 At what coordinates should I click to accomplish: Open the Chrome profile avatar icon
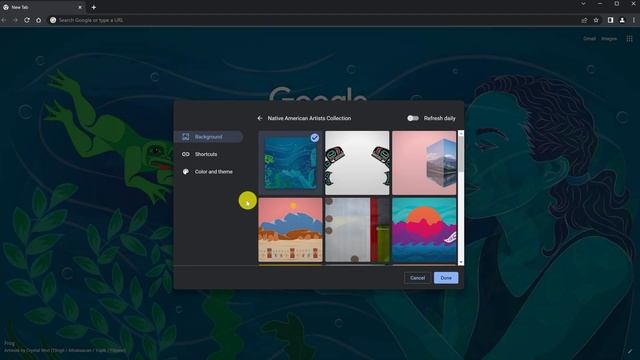[x=622, y=20]
